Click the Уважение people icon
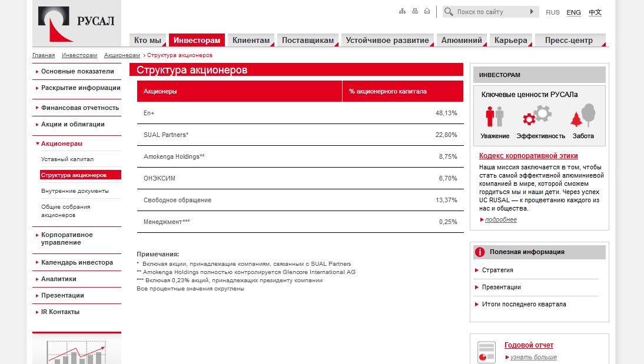 (494, 116)
